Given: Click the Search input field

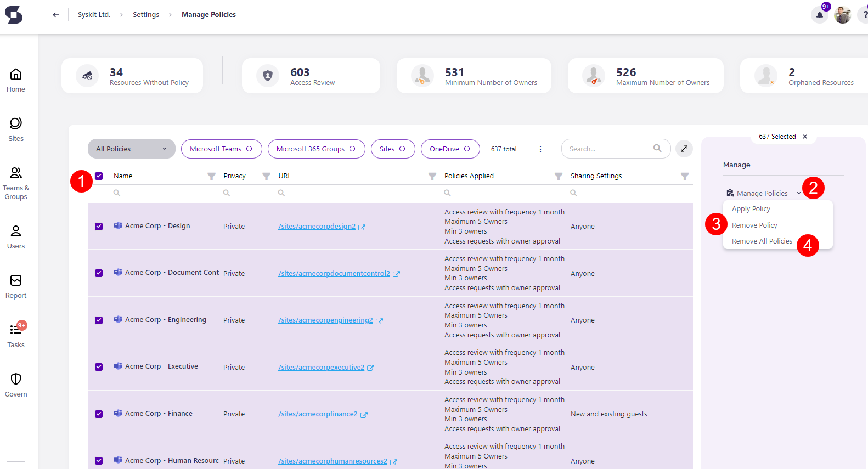Looking at the screenshot, I should pos(608,149).
